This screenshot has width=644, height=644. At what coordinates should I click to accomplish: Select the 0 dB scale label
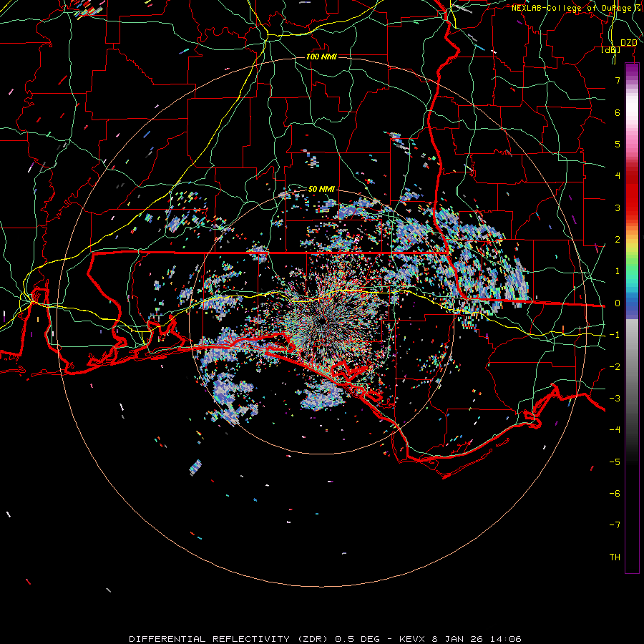click(618, 303)
